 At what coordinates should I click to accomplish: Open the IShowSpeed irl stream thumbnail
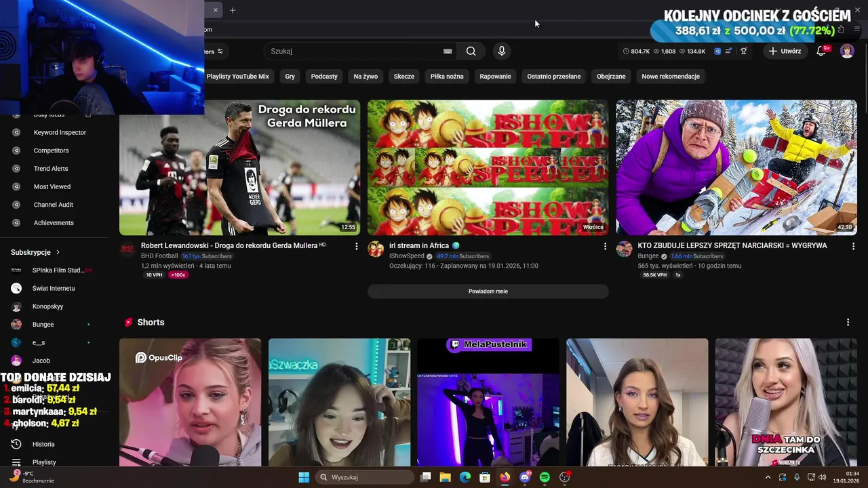pos(488,167)
